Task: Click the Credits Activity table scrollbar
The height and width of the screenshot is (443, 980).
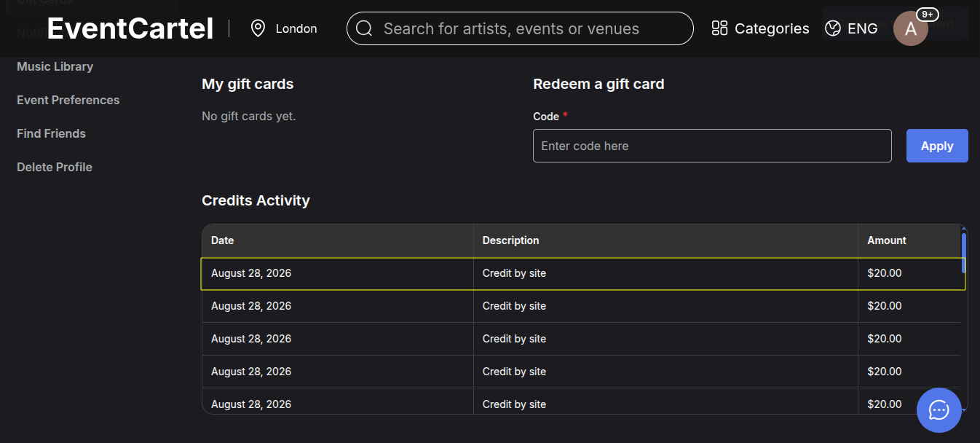Action: click(x=964, y=253)
